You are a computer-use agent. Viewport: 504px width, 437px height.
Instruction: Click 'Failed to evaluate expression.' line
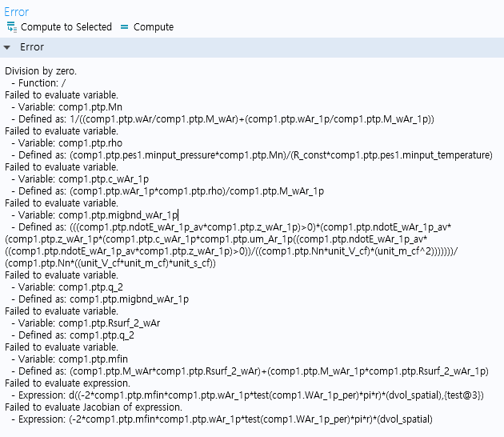(x=67, y=383)
